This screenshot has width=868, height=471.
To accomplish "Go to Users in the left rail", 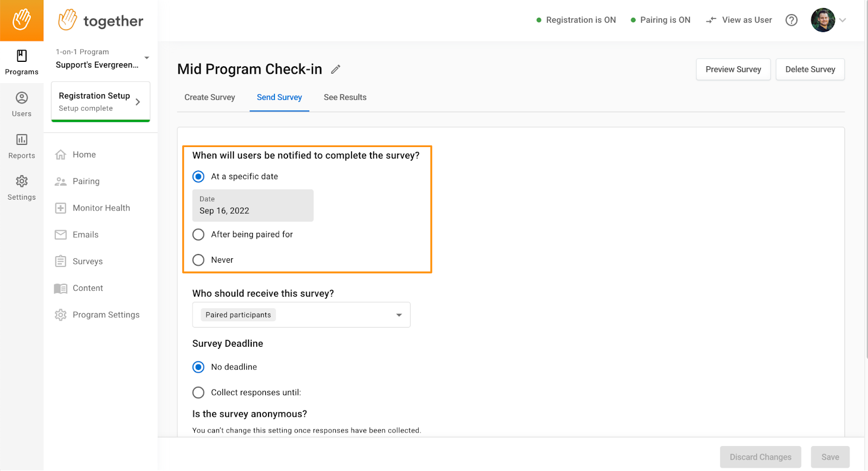I will pyautogui.click(x=22, y=105).
